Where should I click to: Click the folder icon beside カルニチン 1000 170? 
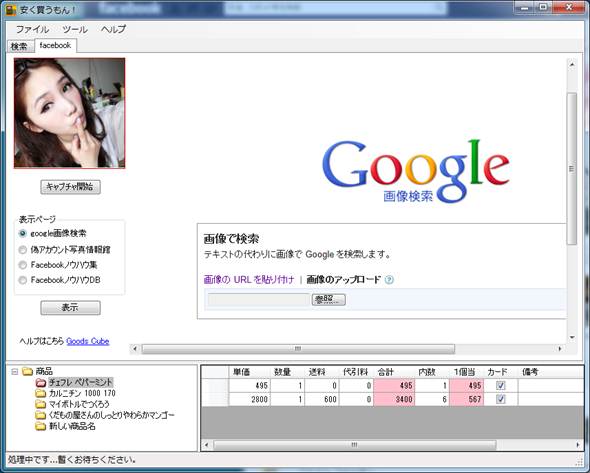[x=41, y=394]
